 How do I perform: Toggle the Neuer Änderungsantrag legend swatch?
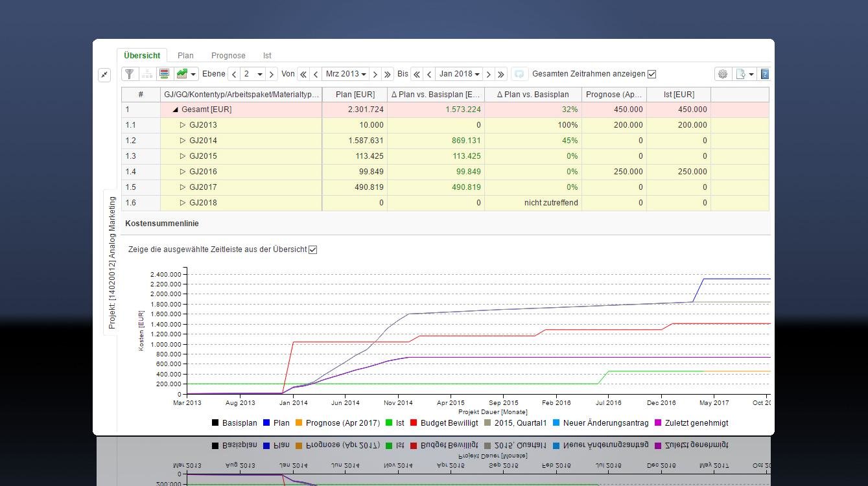pyautogui.click(x=556, y=423)
